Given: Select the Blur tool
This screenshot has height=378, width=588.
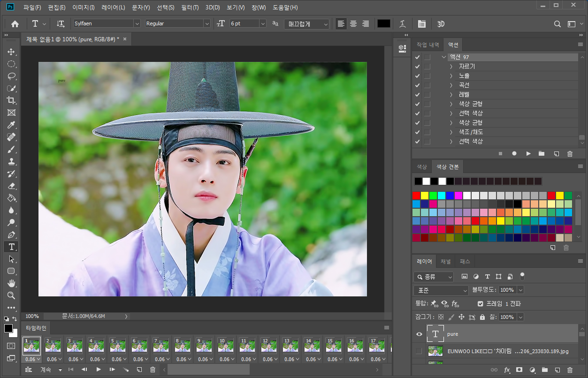Looking at the screenshot, I should pos(11,210).
